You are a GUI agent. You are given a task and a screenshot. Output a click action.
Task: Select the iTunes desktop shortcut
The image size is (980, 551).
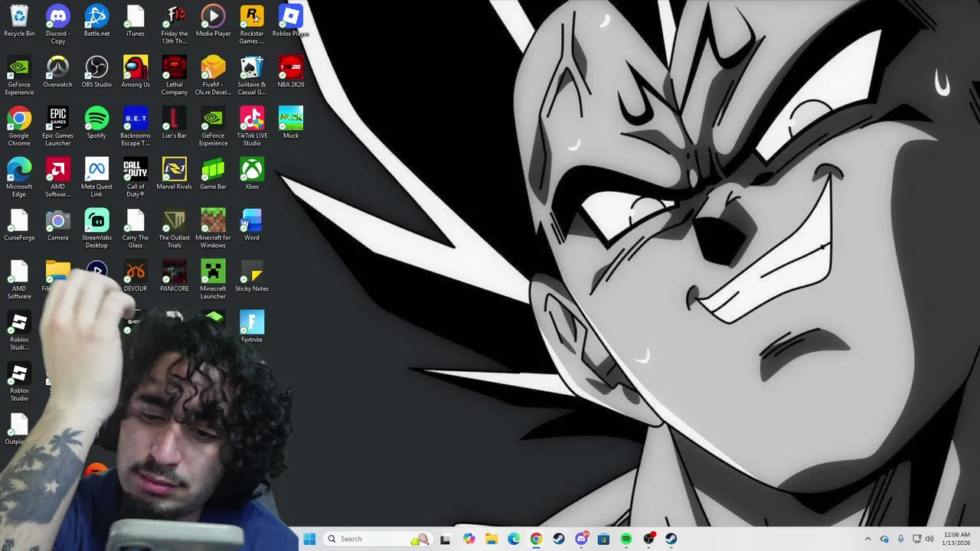(x=136, y=21)
